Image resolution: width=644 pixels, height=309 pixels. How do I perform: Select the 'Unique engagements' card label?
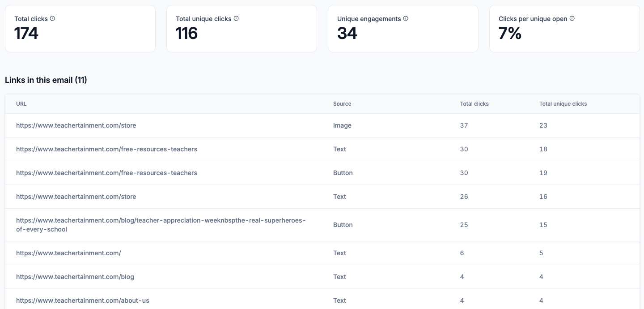(x=369, y=19)
